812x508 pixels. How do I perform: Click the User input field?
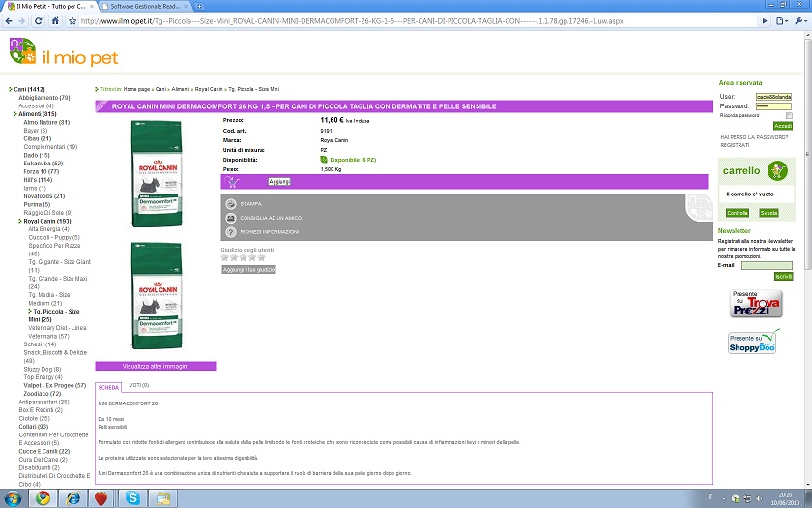pyautogui.click(x=773, y=97)
